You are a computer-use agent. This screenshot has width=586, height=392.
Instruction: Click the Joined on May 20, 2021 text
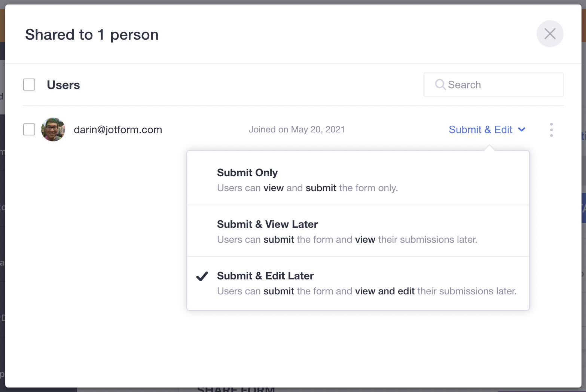tap(297, 129)
